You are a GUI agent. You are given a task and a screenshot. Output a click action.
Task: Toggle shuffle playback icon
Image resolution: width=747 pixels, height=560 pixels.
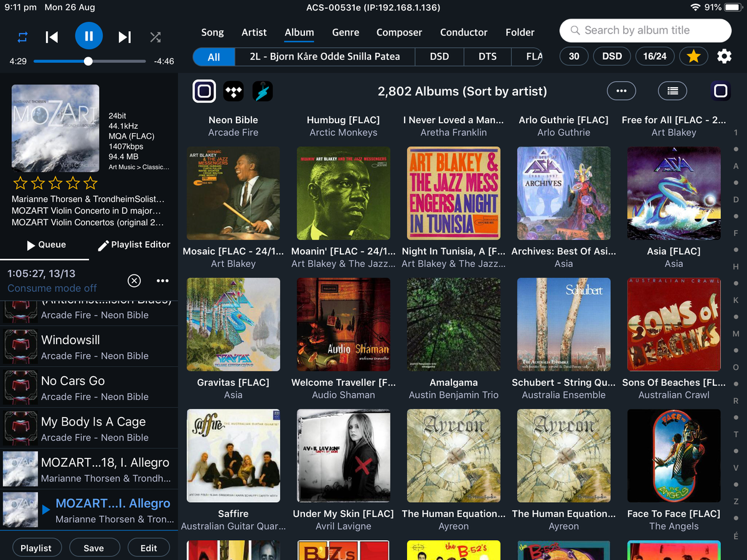coord(156,37)
